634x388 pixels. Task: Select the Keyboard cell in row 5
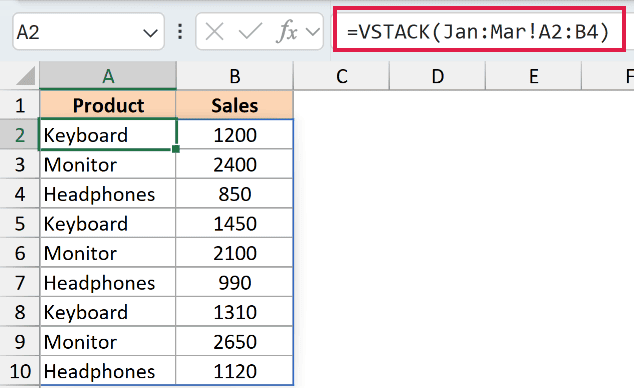(108, 223)
